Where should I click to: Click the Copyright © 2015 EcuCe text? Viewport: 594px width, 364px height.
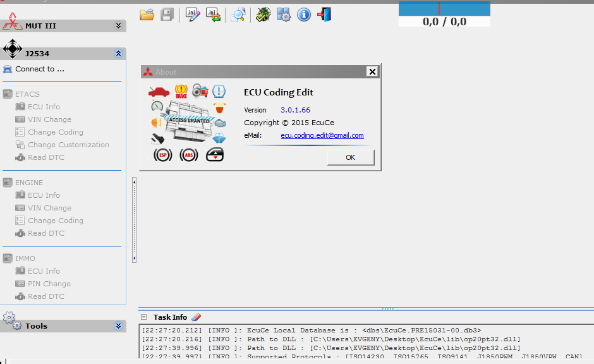pos(289,123)
